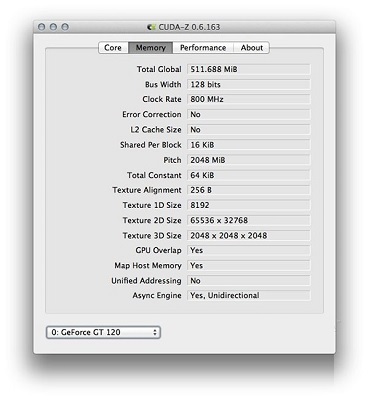Click the Shared Per Block label

pyautogui.click(x=151, y=145)
